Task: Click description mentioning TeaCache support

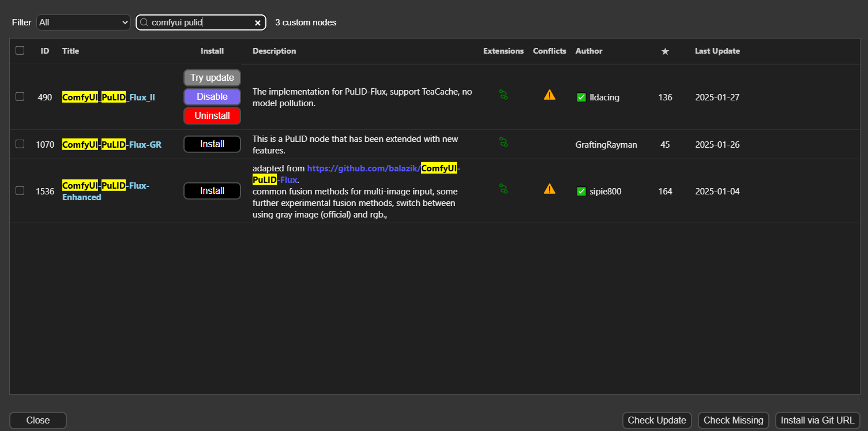Action: coord(362,98)
